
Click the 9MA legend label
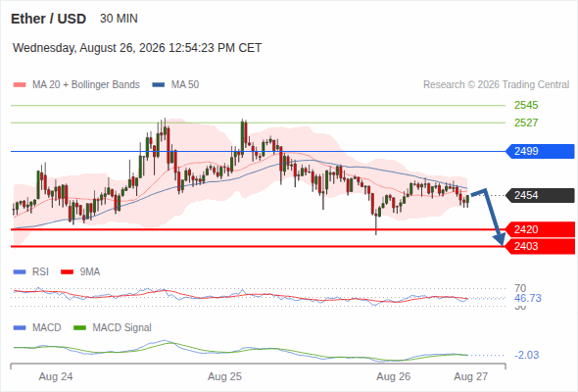(90, 271)
